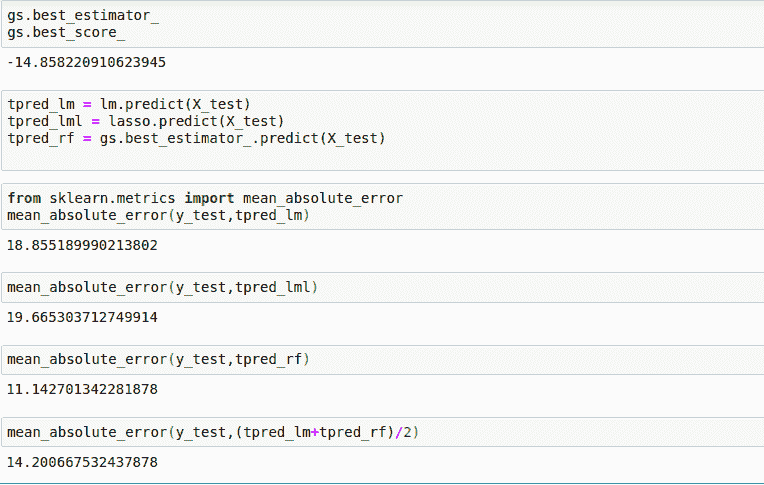This screenshot has width=764, height=485.
Task: Click the tpred_lm = lm.predict(X_test) line
Action: tap(128, 104)
